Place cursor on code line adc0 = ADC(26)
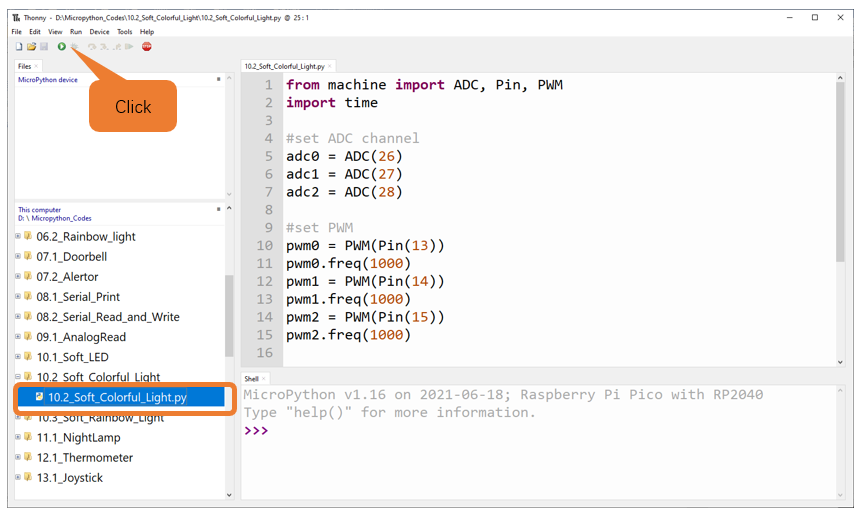 [345, 156]
